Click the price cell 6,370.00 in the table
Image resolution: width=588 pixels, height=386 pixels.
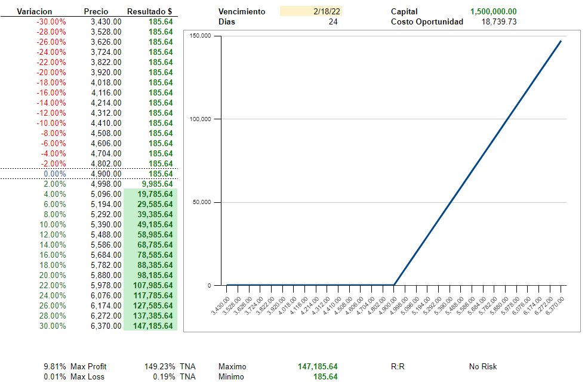106,326
